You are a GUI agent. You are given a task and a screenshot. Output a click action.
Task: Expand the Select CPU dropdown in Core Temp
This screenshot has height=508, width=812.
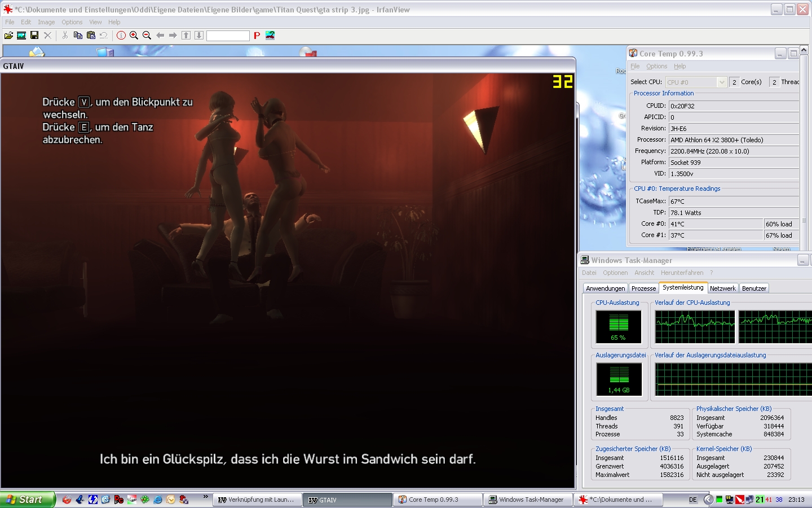[721, 82]
